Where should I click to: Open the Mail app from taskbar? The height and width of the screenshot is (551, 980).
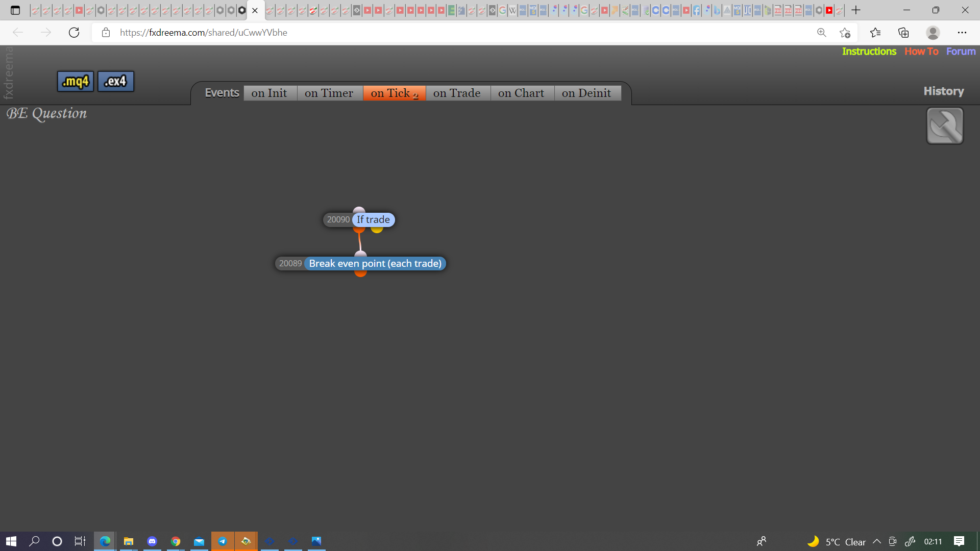point(199,541)
